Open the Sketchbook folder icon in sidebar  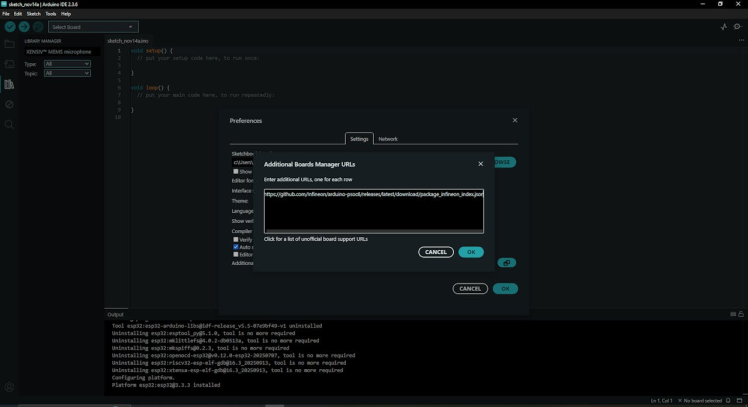[9, 45]
